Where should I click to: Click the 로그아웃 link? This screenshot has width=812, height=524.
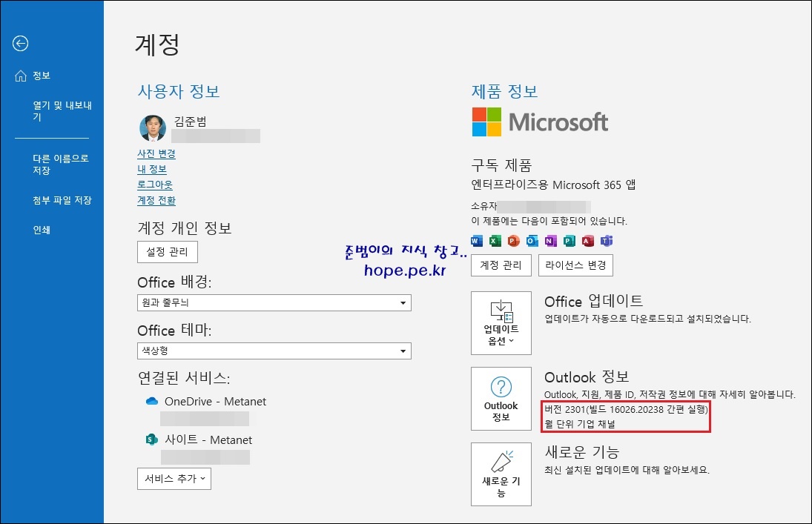tap(155, 185)
